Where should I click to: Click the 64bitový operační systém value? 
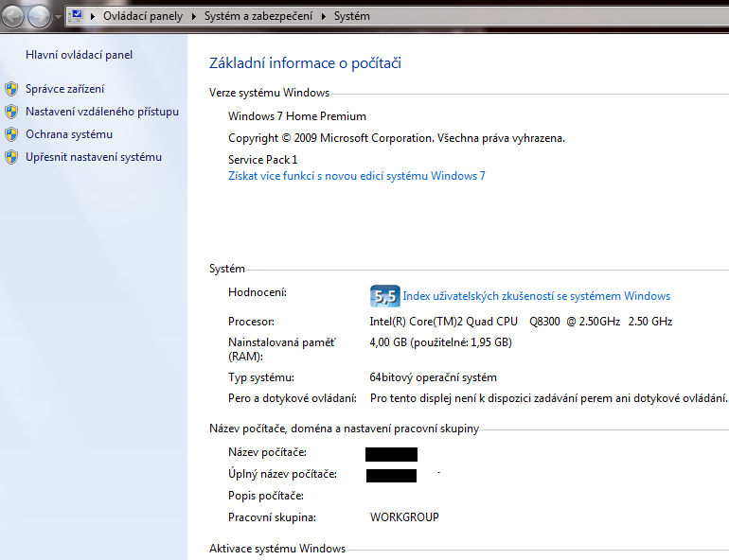(433, 377)
